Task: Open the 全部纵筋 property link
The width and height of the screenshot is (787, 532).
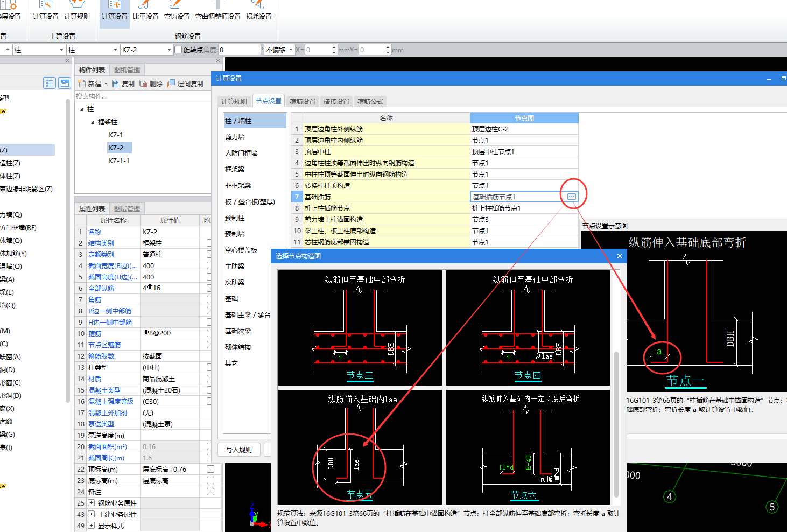Action: click(x=101, y=288)
